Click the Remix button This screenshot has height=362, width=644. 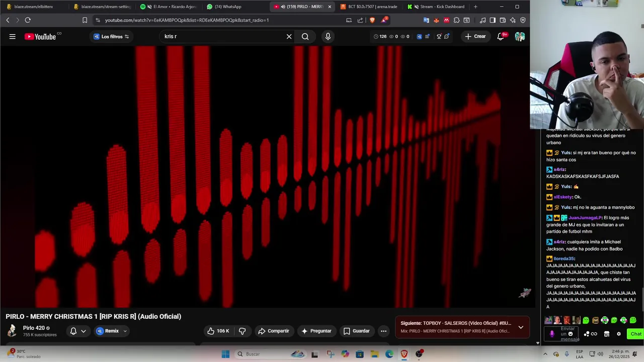click(x=107, y=331)
